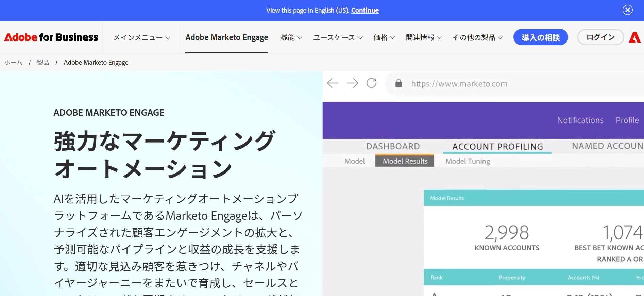Click the padlock icon beside marketo URL
This screenshot has width=644, height=296.
click(399, 83)
